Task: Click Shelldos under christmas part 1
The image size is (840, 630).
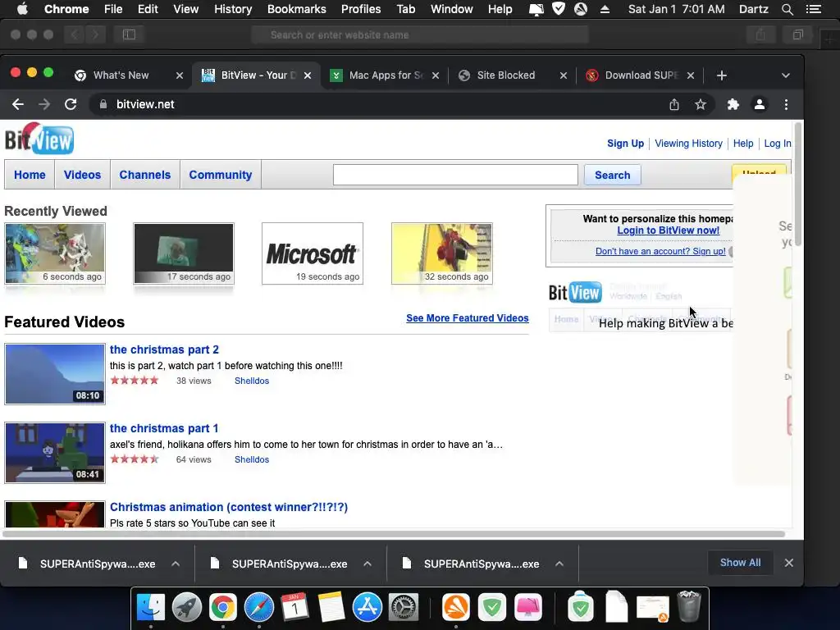Action: click(252, 459)
